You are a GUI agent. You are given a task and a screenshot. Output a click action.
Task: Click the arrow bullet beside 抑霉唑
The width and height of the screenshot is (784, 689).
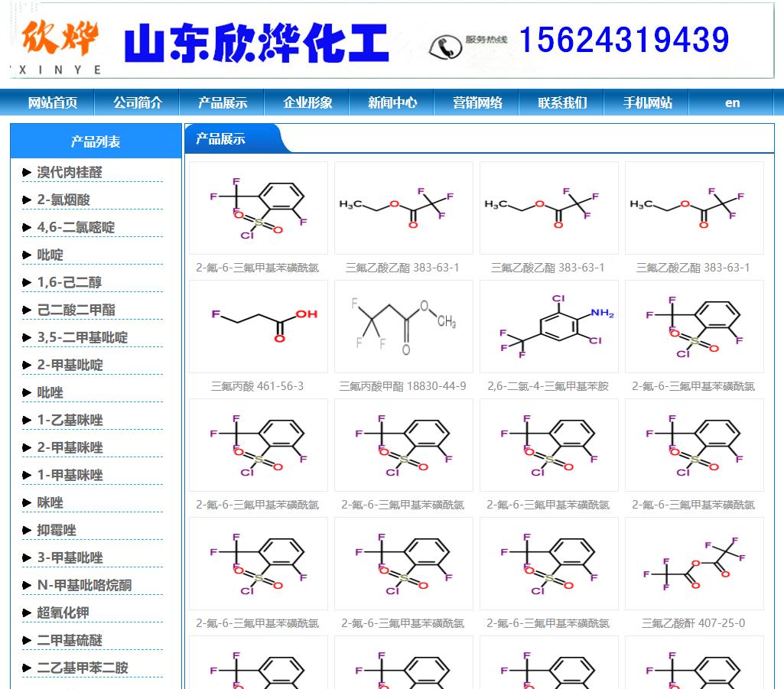[x=28, y=531]
